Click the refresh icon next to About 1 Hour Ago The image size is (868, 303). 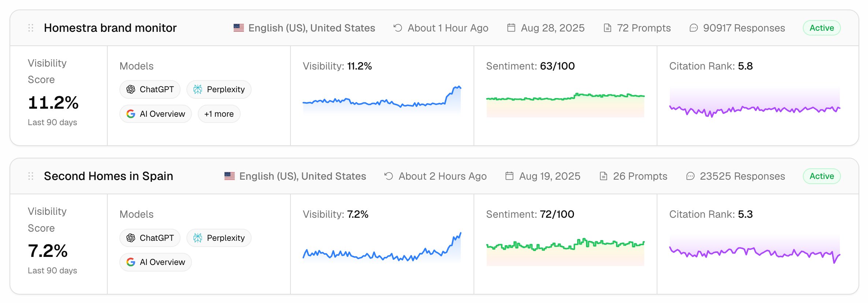coord(398,28)
